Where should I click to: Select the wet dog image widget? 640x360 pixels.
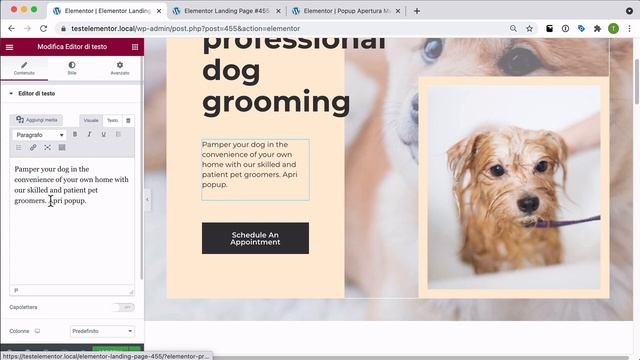coord(514,187)
